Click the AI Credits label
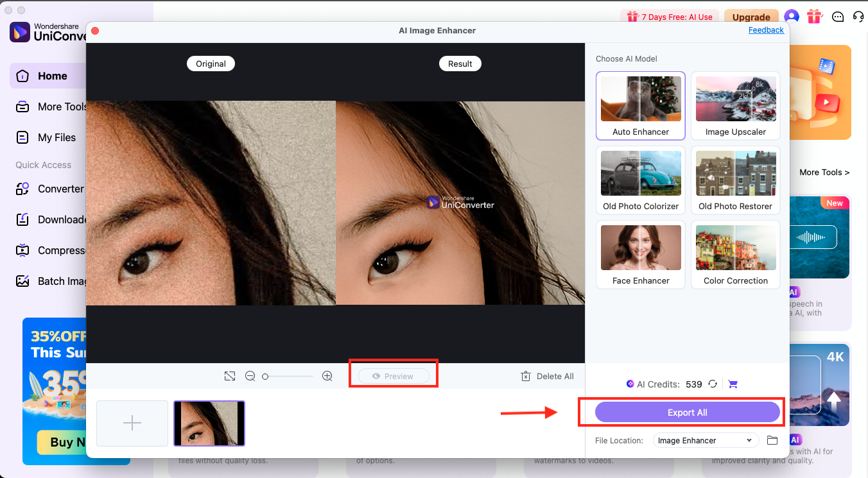 tap(658, 384)
